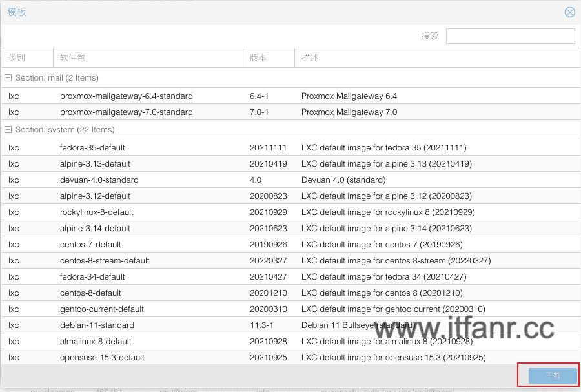Click description for opensuse 15.3 image
The width and height of the screenshot is (581, 392).
click(x=394, y=357)
